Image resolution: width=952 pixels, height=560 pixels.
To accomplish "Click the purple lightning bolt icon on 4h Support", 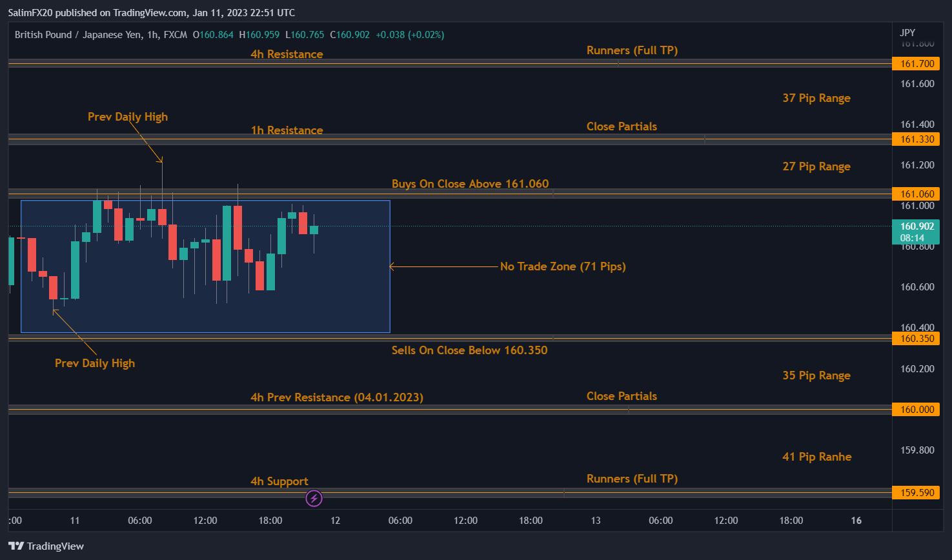I will [x=314, y=498].
